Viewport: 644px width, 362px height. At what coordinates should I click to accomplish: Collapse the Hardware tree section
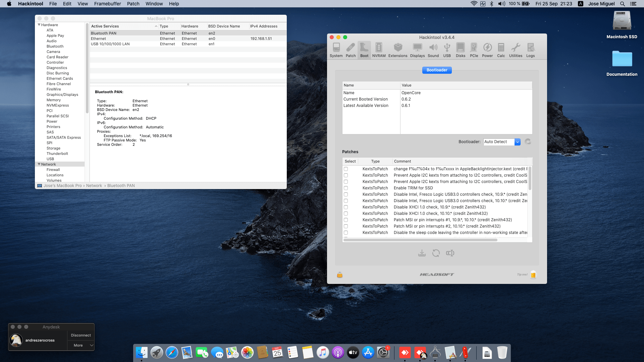coord(39,25)
